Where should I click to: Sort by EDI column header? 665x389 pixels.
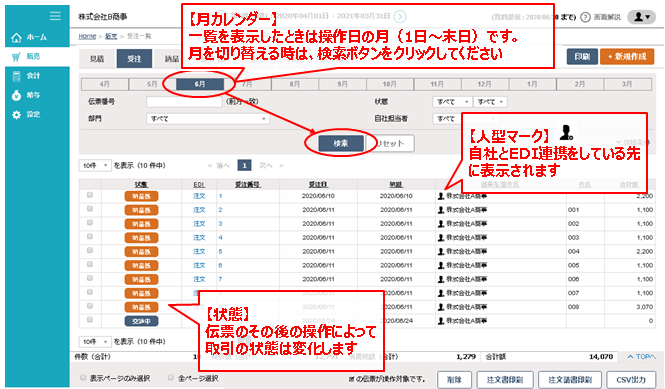(x=199, y=185)
